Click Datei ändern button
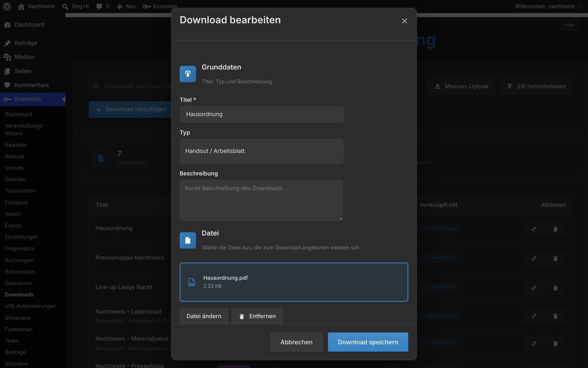Screen dimensions: 588x368 [204, 316]
